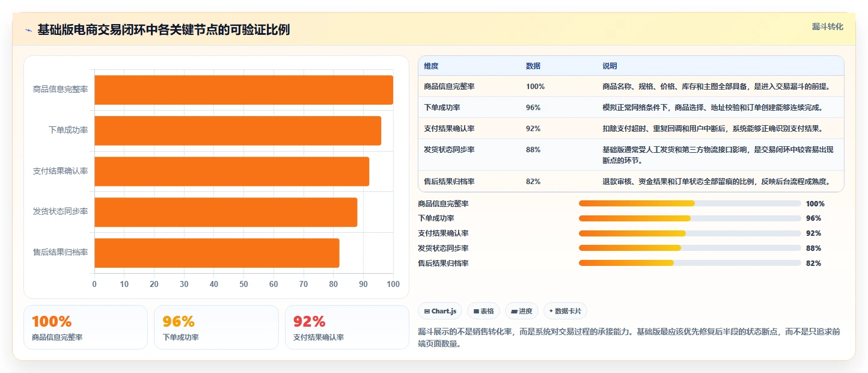
Task: Select the Chart.js chip
Action: click(x=440, y=311)
